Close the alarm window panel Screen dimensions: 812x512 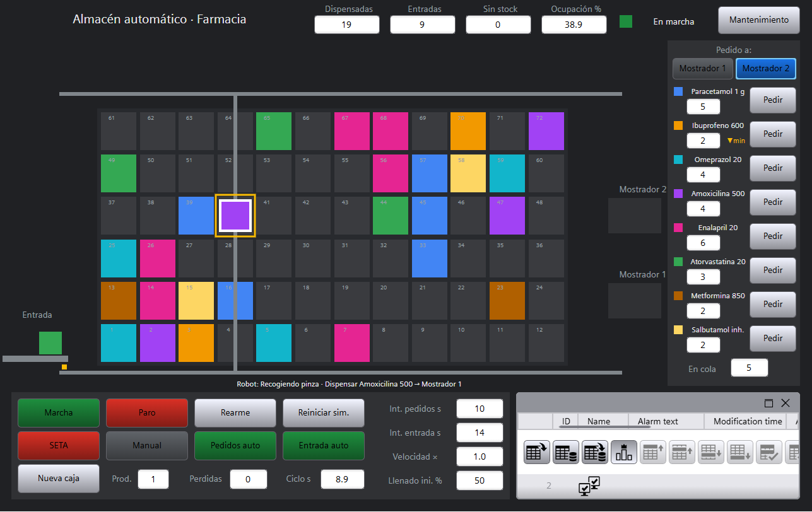(786, 403)
